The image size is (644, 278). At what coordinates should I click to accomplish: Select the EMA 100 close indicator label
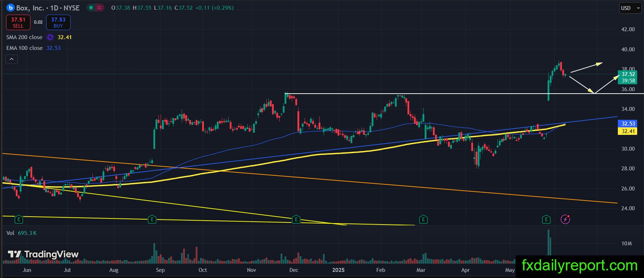24,48
